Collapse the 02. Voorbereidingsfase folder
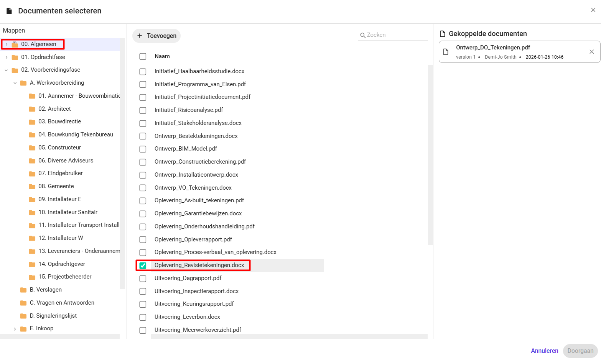Image resolution: width=601 pixels, height=364 pixels. point(7,70)
